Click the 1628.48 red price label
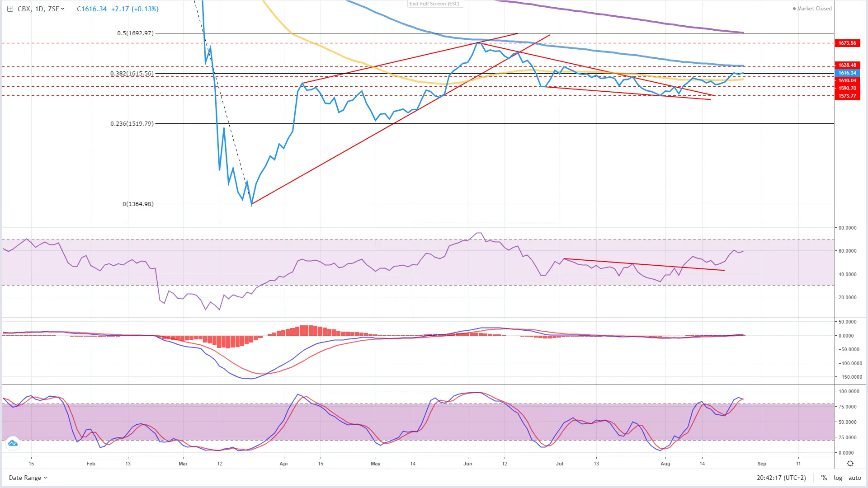 click(x=847, y=65)
